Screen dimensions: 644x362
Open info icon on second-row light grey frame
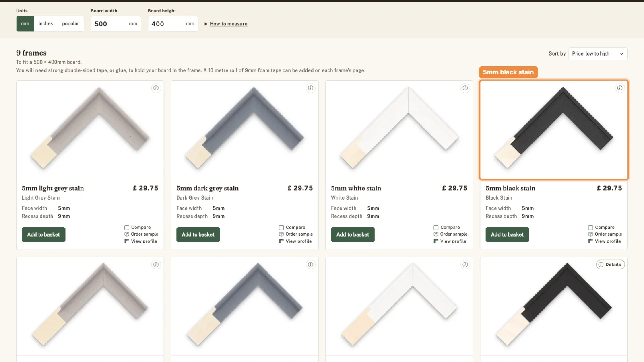(156, 265)
